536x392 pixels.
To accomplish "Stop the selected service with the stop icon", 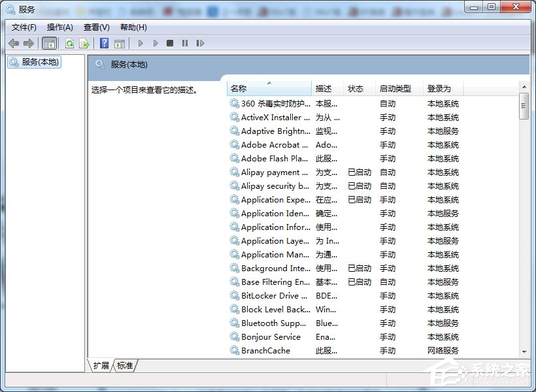I will click(x=170, y=42).
